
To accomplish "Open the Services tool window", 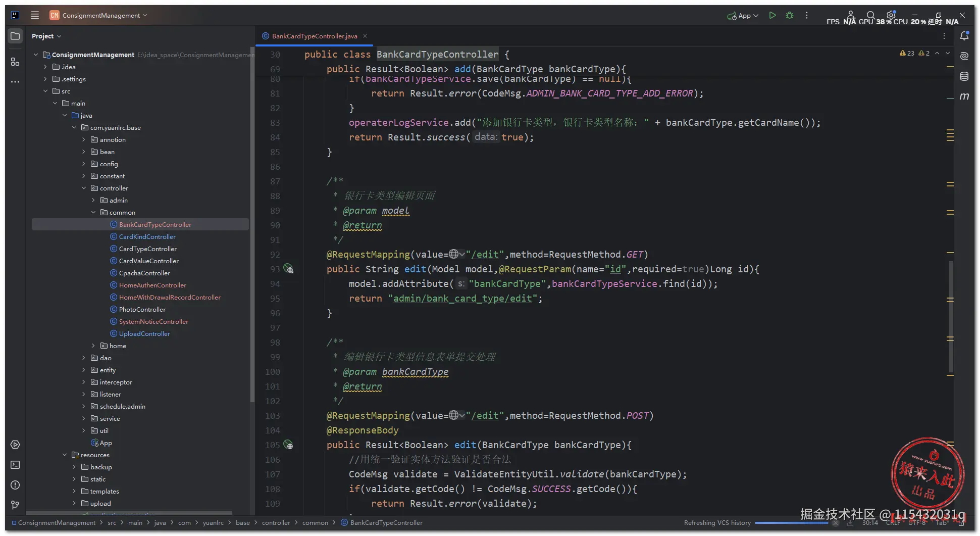I will click(x=15, y=445).
